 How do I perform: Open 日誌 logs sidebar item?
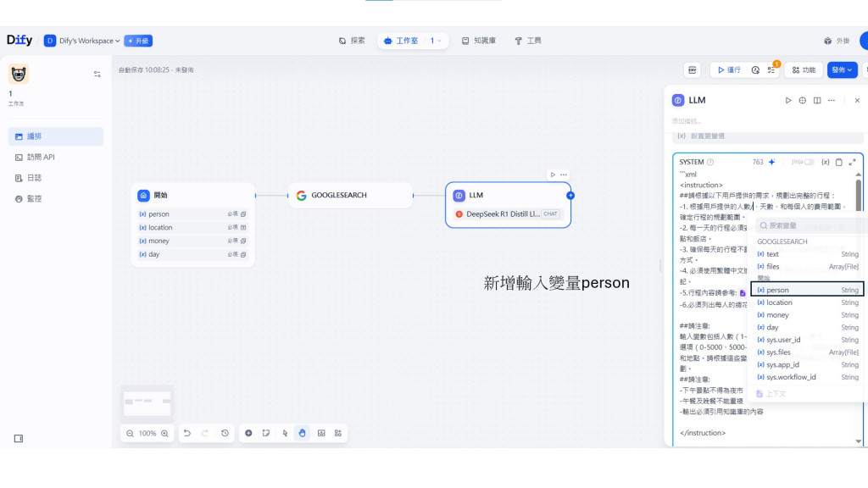coord(56,178)
